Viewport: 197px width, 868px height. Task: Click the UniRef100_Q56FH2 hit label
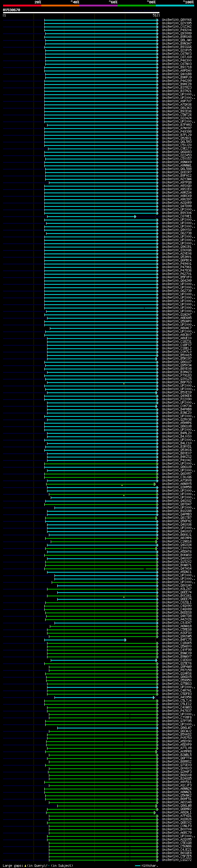[177, 521]
